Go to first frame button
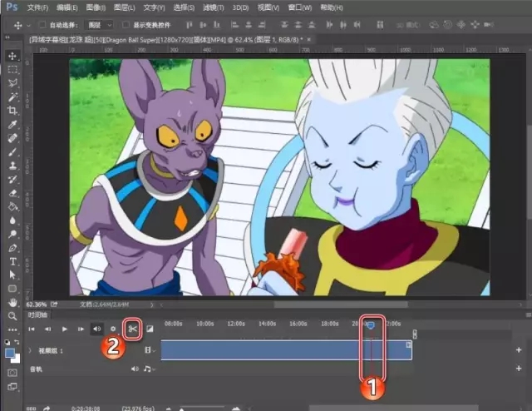The height and width of the screenshot is (411, 532). (x=32, y=329)
